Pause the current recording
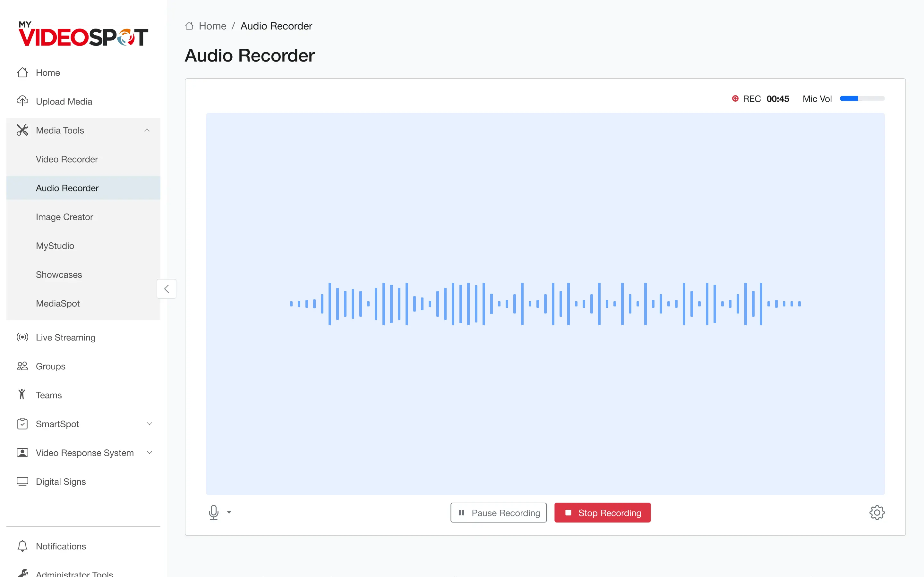 [498, 513]
